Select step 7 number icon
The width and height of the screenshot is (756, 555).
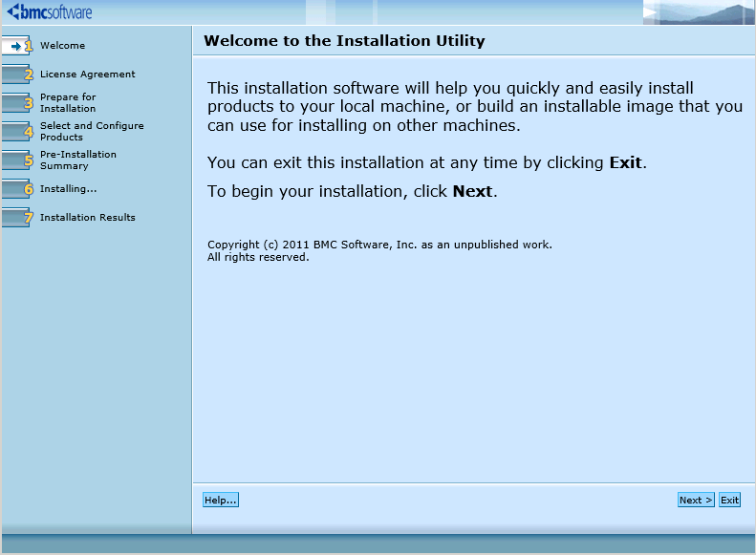pyautogui.click(x=29, y=218)
